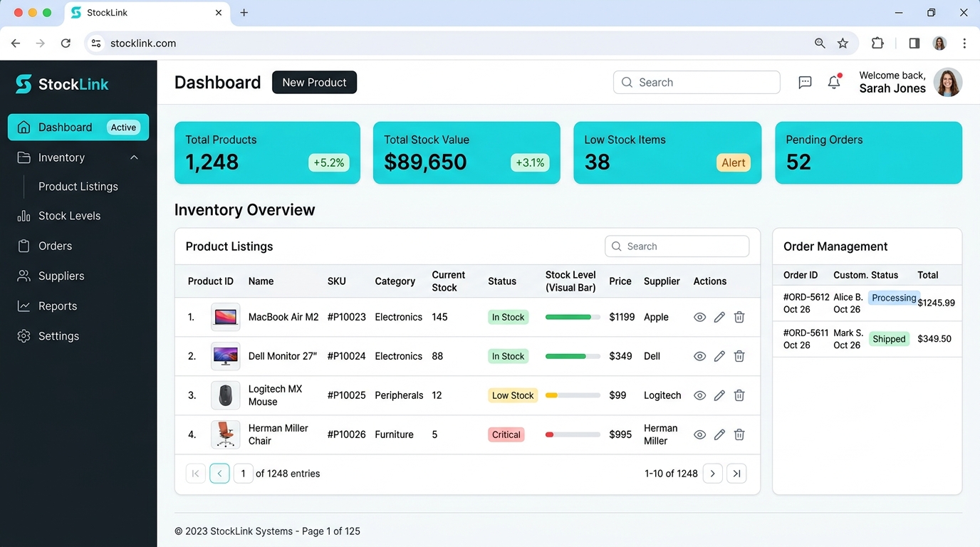Jump to last page of listings

point(736,474)
